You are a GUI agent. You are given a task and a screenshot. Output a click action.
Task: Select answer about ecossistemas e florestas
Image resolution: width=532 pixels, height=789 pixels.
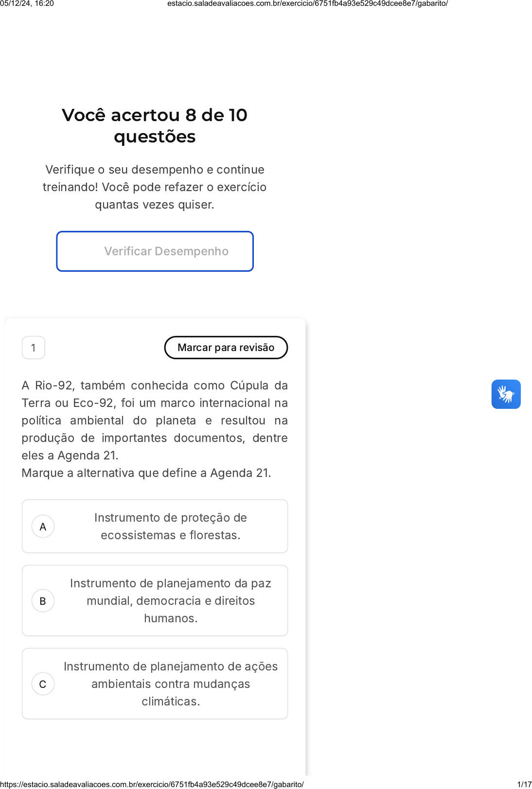point(170,526)
